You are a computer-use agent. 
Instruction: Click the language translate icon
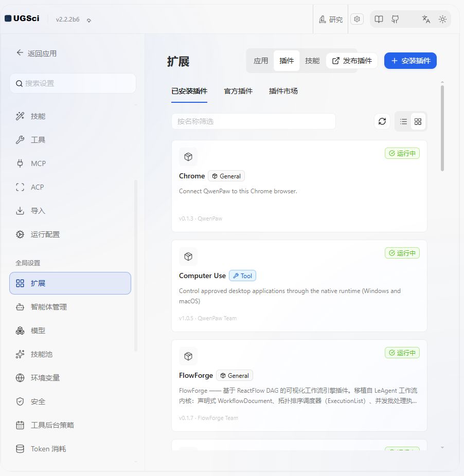(426, 20)
